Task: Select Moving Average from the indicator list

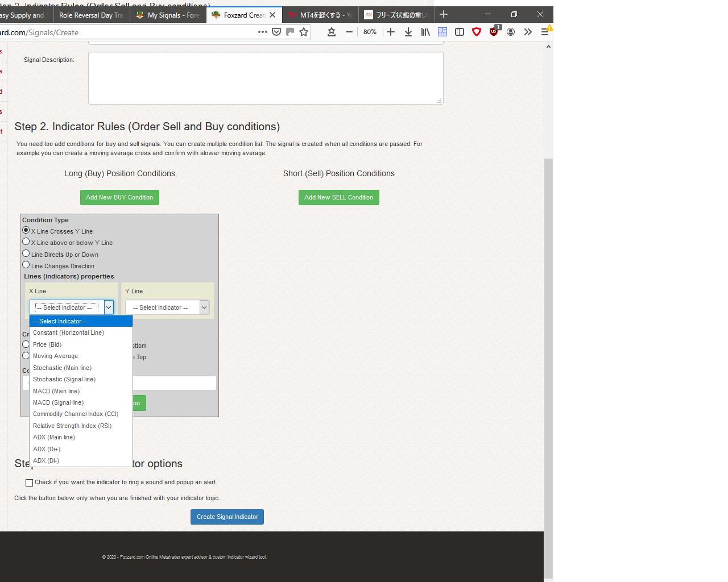Action: (x=55, y=356)
